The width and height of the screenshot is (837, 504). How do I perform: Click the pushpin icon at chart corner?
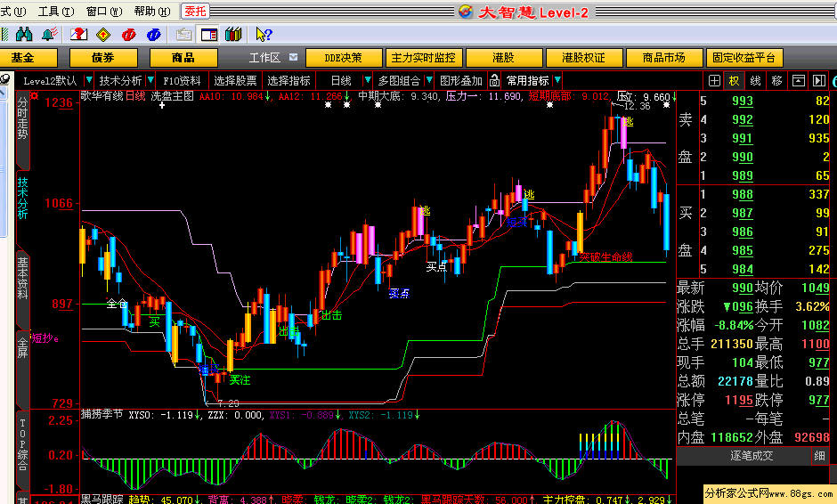pyautogui.click(x=4, y=79)
